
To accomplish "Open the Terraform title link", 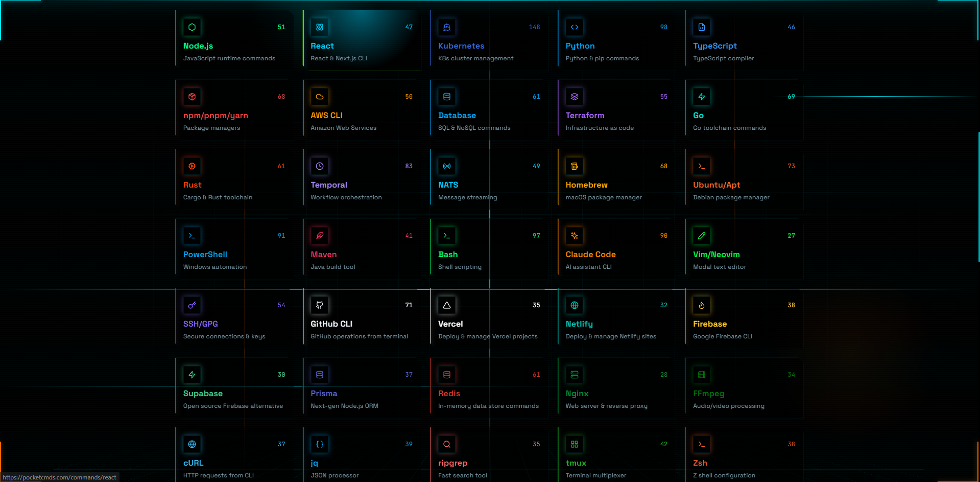I will pos(585,116).
